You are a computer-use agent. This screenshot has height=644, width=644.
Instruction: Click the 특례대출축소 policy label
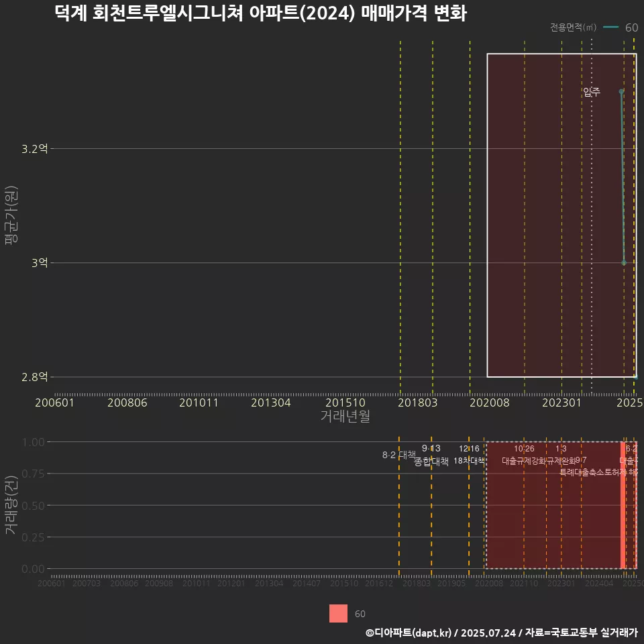point(582,472)
